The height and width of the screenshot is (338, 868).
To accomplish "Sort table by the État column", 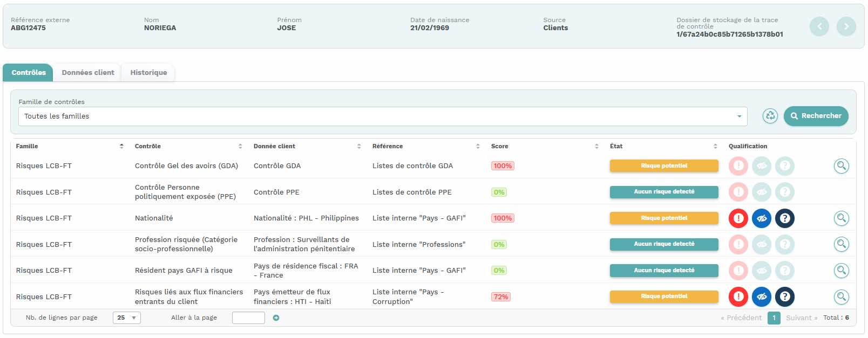I will [663, 146].
